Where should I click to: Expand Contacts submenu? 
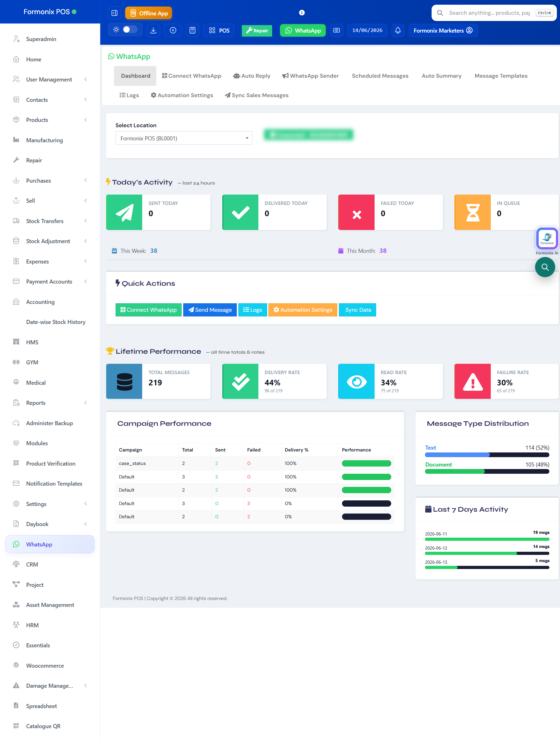(50, 100)
